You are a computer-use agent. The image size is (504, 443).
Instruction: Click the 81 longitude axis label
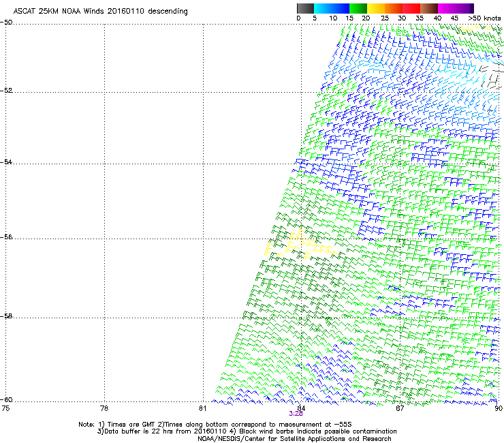pos(202,408)
